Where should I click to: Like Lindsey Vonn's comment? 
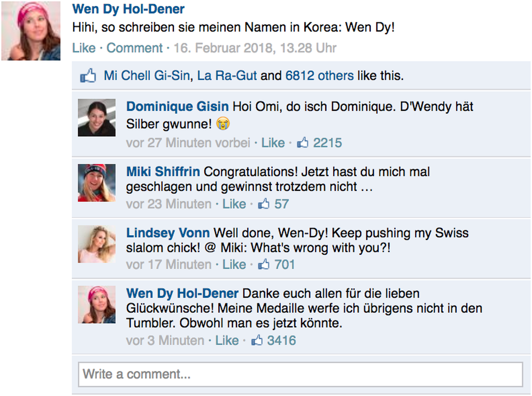tap(234, 265)
